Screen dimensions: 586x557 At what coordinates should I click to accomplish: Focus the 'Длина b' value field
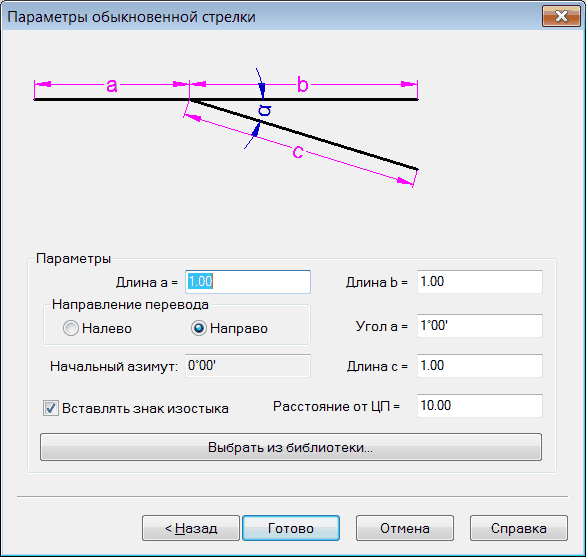coord(480,282)
